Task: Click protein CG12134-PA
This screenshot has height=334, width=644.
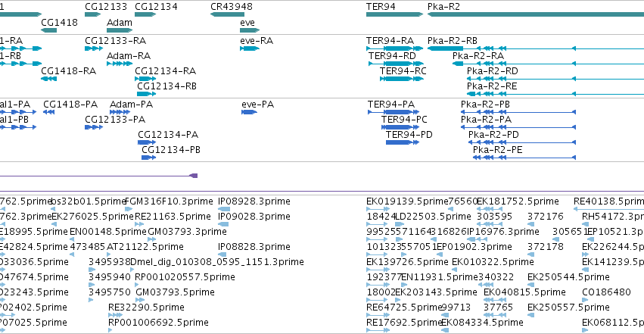Action: pos(147,142)
